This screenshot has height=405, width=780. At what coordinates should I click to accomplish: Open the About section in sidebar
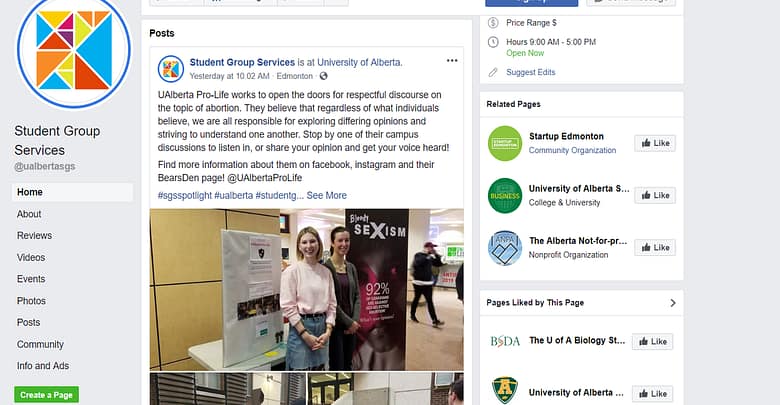[29, 214]
